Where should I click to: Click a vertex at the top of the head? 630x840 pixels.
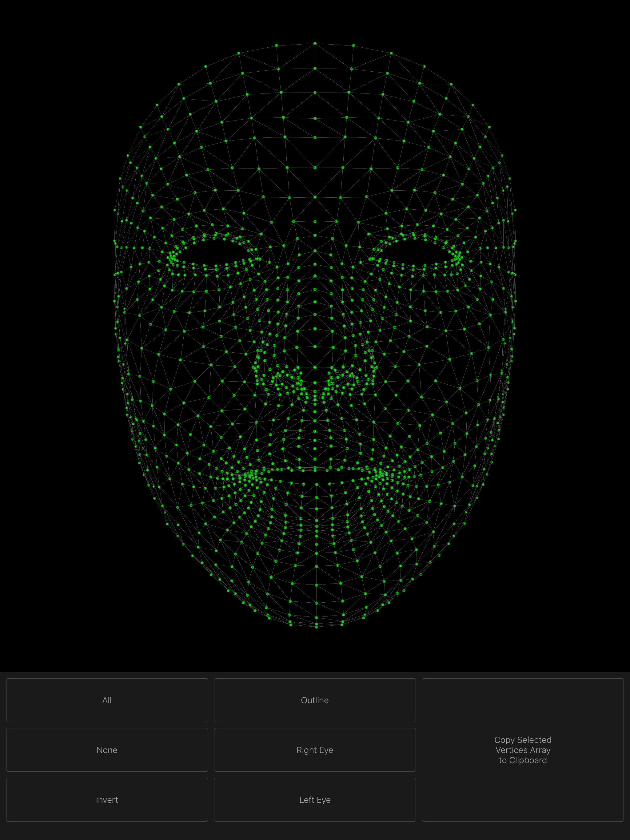315,44
